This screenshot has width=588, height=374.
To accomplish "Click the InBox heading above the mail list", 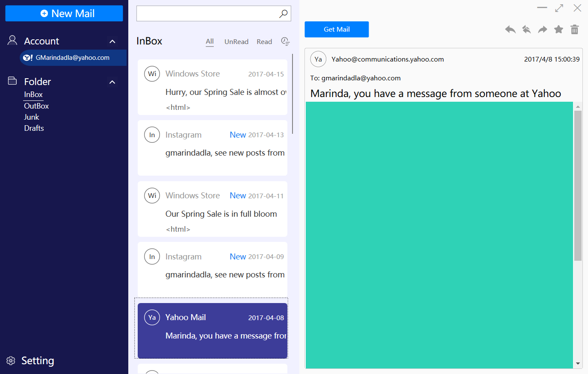I will (x=149, y=41).
